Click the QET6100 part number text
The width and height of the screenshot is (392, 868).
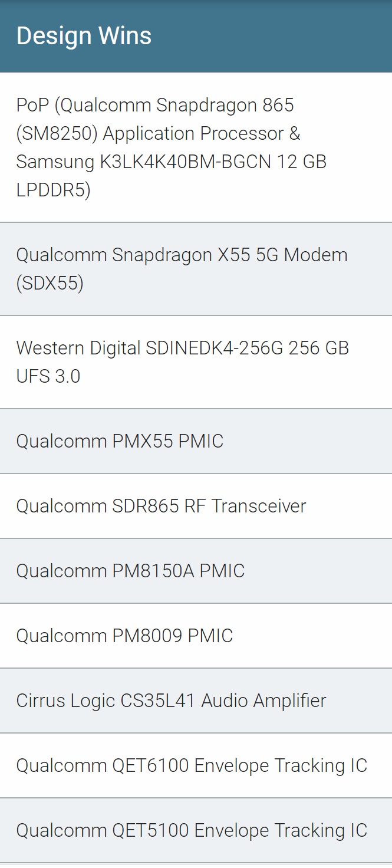coord(150,765)
